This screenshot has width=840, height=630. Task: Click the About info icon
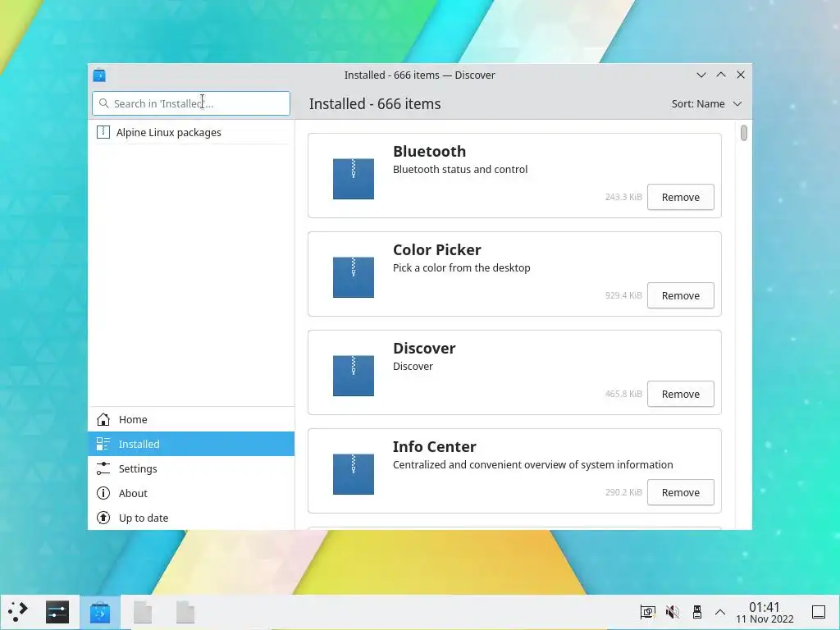[103, 493]
